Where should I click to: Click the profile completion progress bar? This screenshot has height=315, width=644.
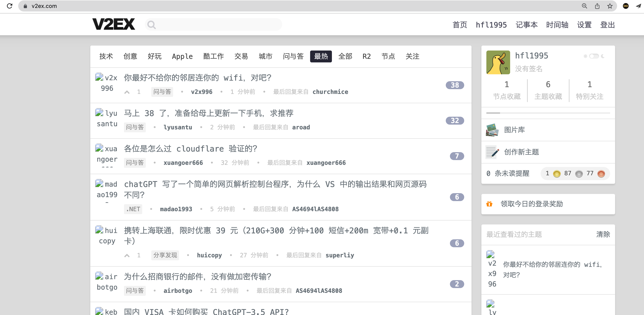tap(548, 113)
